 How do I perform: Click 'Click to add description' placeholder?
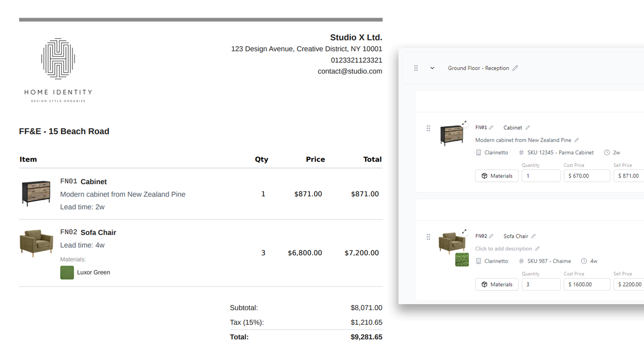[503, 249]
